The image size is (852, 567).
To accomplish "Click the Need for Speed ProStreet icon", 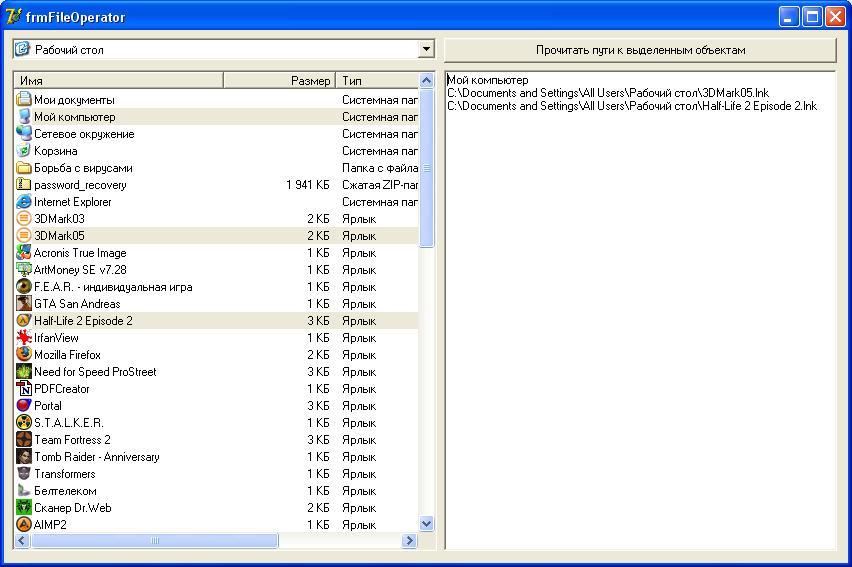I will pos(24,371).
